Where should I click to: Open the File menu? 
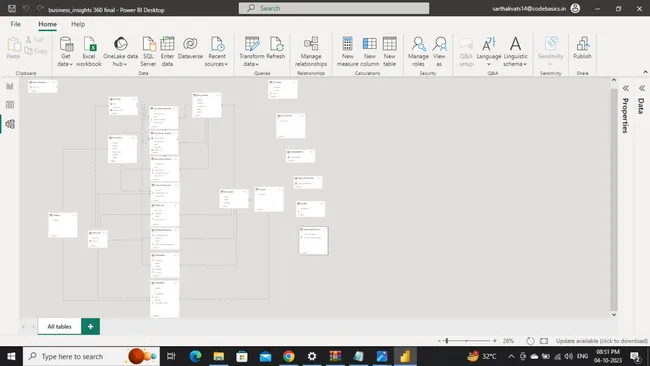point(16,24)
